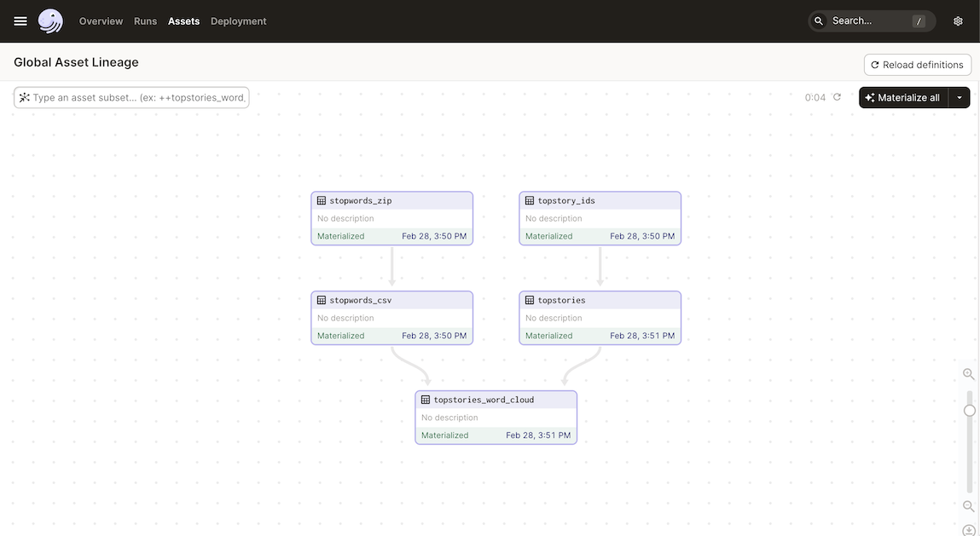
Task: Focus the asset subset input field
Action: (136, 98)
